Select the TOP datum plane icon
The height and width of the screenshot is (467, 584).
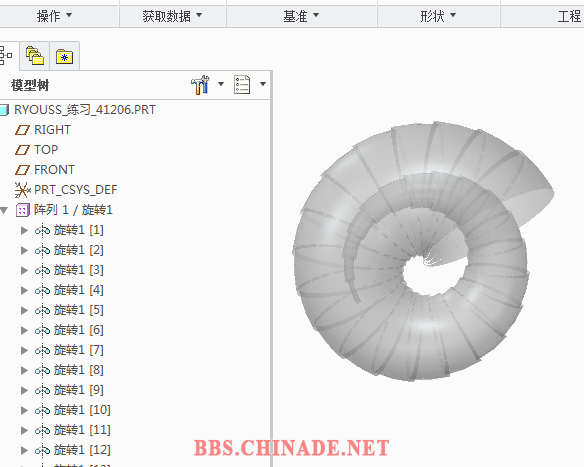[x=22, y=150]
